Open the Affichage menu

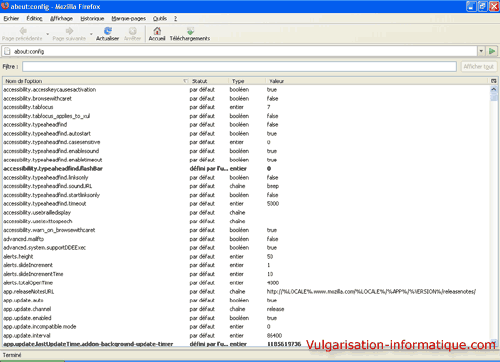tap(61, 18)
